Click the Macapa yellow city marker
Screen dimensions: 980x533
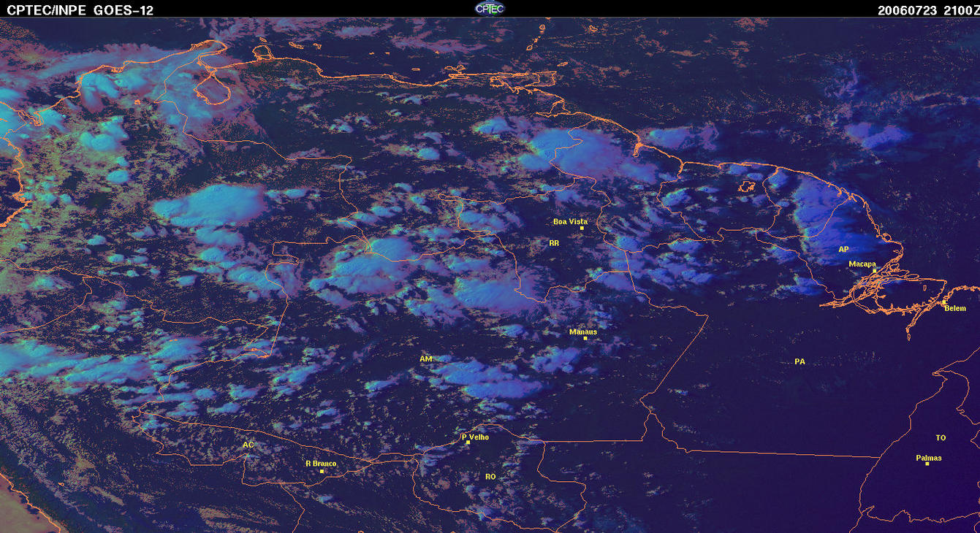tap(874, 271)
